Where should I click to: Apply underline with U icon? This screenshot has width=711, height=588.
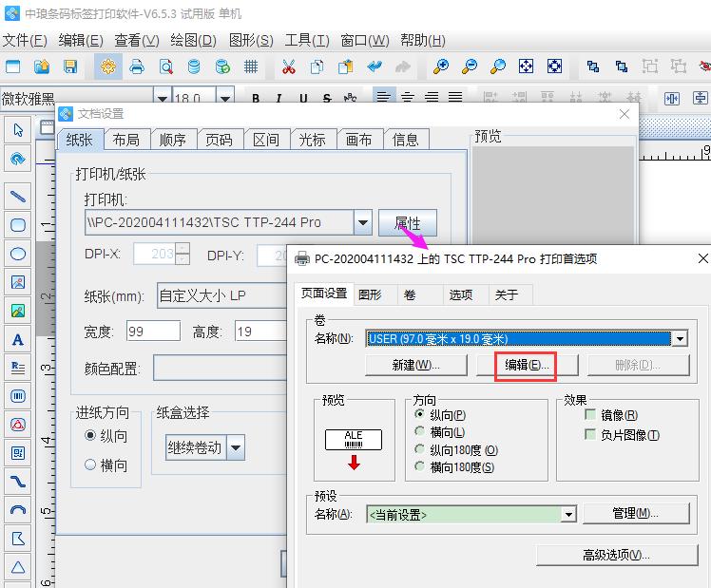click(303, 98)
